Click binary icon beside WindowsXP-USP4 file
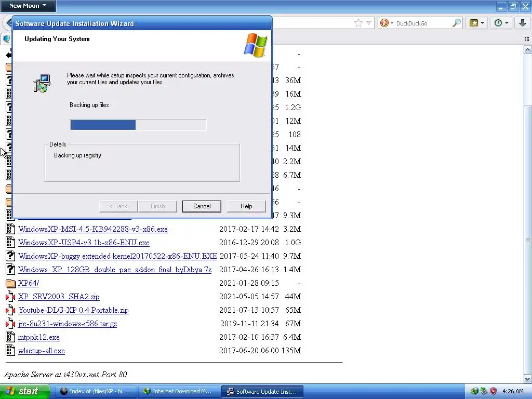The image size is (532, 399). (x=10, y=242)
